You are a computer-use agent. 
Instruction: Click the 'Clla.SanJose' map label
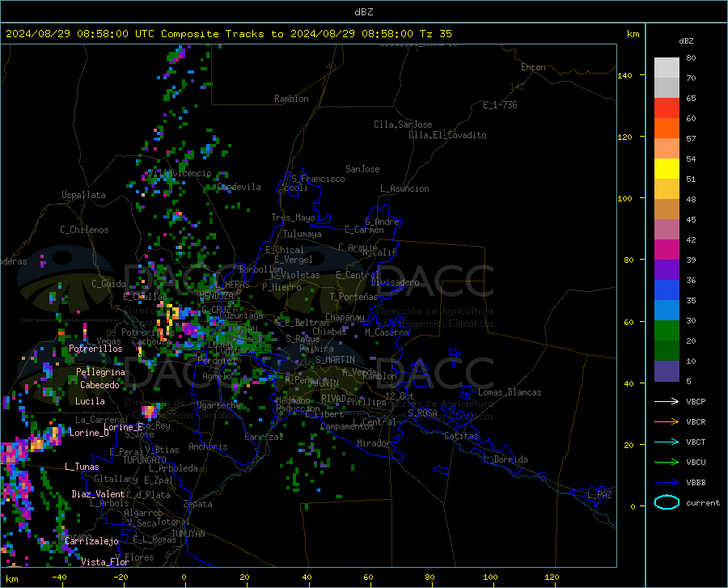403,125
